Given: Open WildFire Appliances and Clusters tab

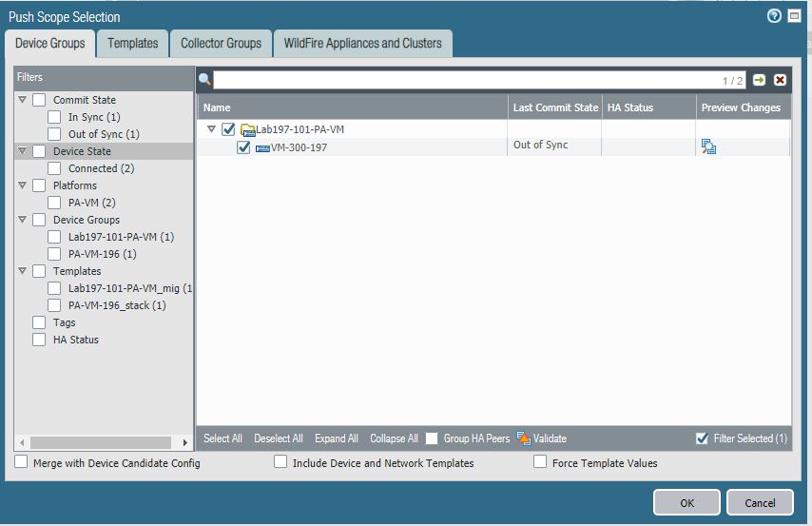Looking at the screenshot, I should 363,43.
